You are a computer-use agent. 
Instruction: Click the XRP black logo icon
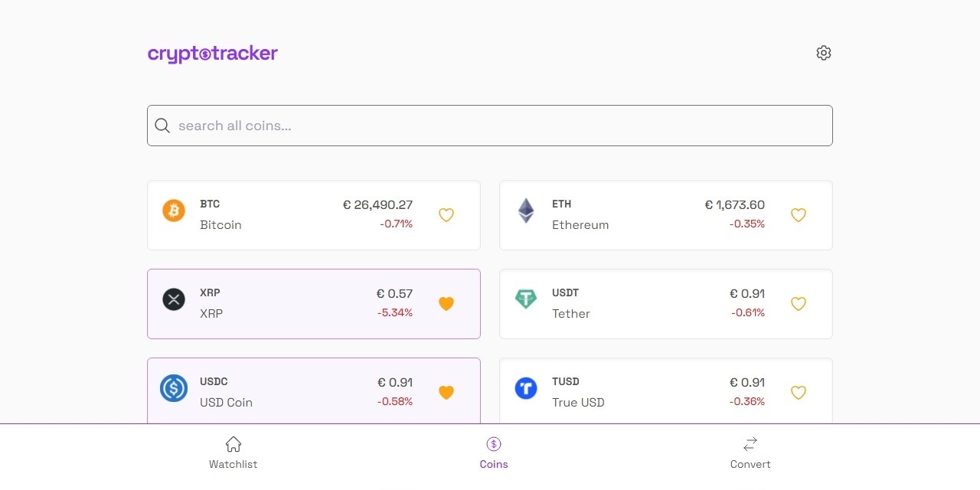click(174, 299)
